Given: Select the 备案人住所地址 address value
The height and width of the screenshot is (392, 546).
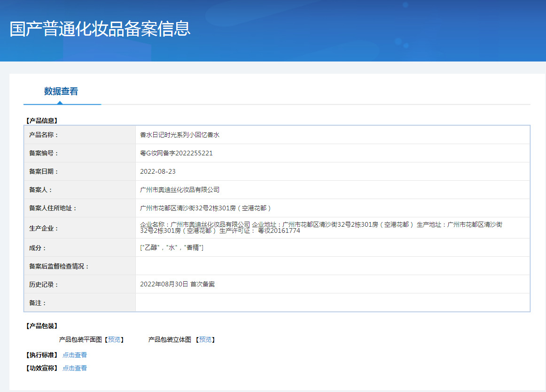Looking at the screenshot, I should pyautogui.click(x=205, y=208).
